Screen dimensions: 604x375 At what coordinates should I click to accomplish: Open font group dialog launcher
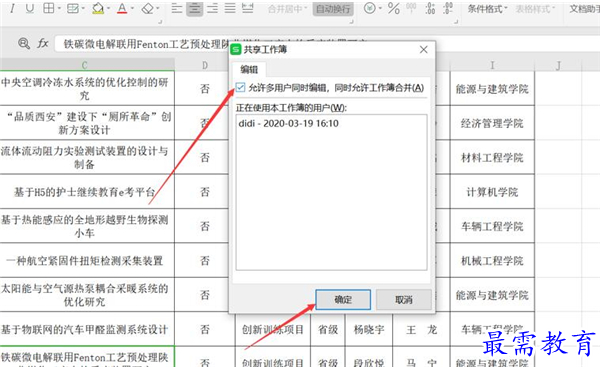point(160,22)
